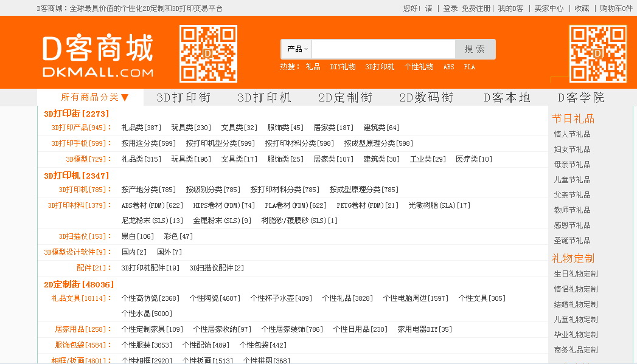The height and width of the screenshot is (364, 637).
Task: Select 按产地分类[785] link
Action: pyautogui.click(x=148, y=190)
